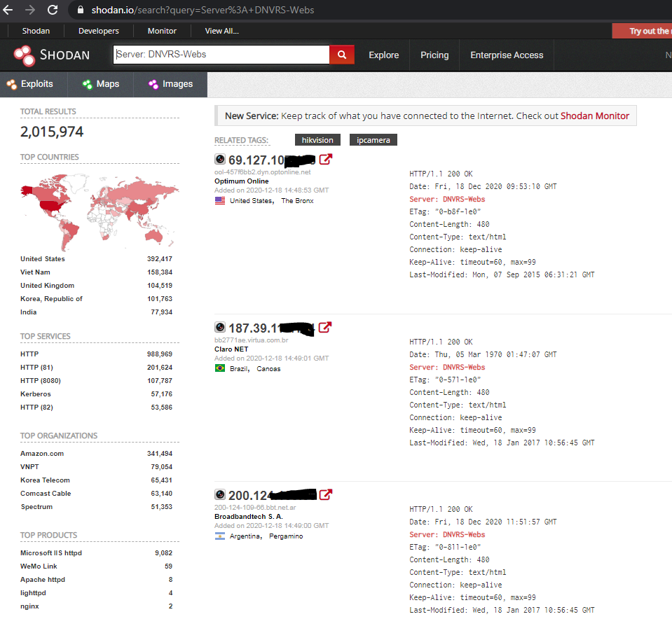The image size is (672, 633).
Task: Open the Maps view icon
Action: (x=87, y=84)
